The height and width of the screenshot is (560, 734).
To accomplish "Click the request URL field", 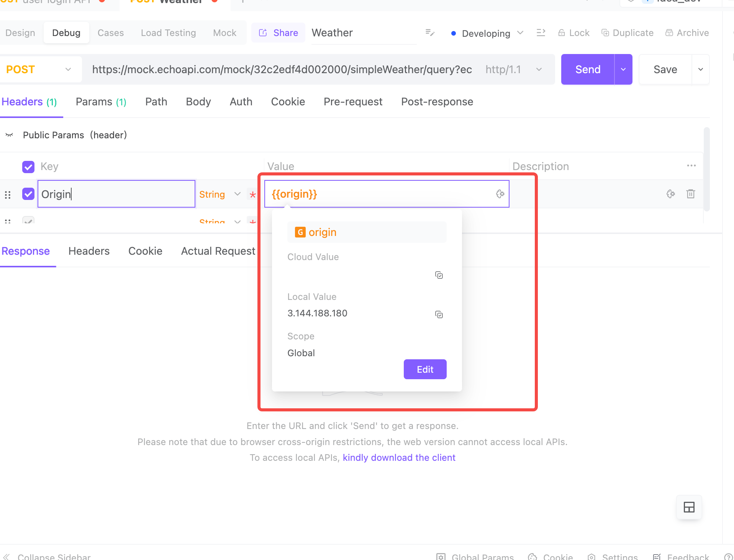I will (282, 69).
